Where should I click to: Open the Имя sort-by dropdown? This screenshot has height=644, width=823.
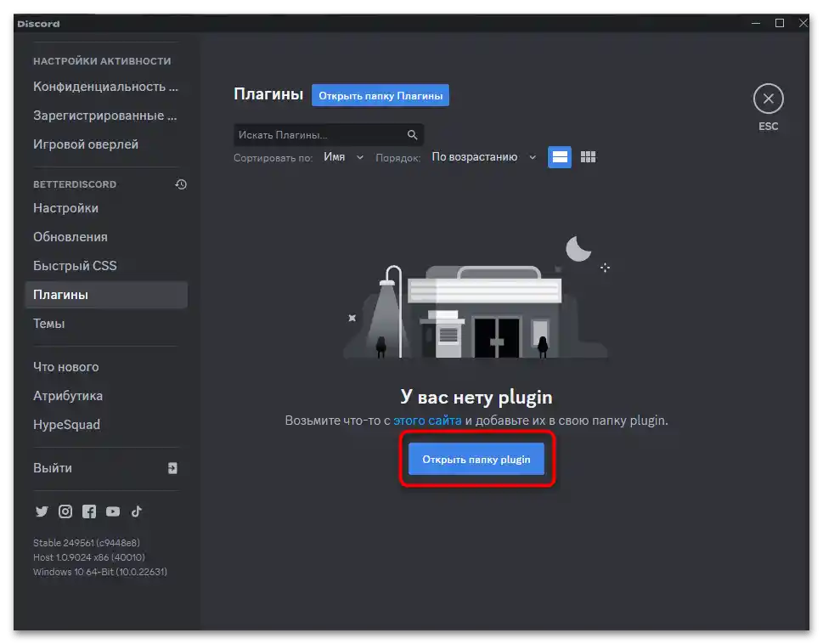[343, 157]
